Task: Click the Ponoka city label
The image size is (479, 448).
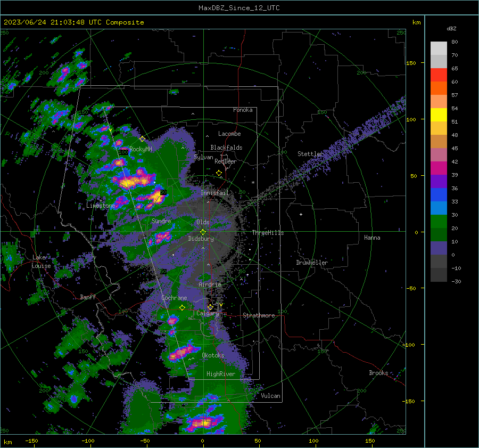Action: click(243, 110)
